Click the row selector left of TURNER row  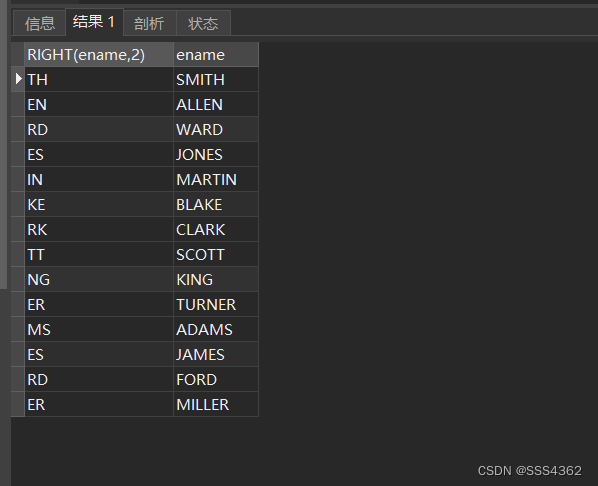[18, 304]
